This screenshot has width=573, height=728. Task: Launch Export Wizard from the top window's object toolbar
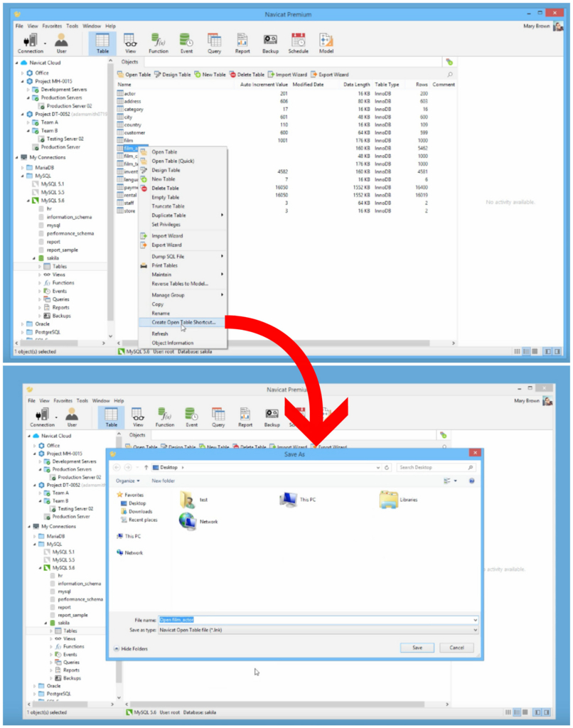(330, 74)
